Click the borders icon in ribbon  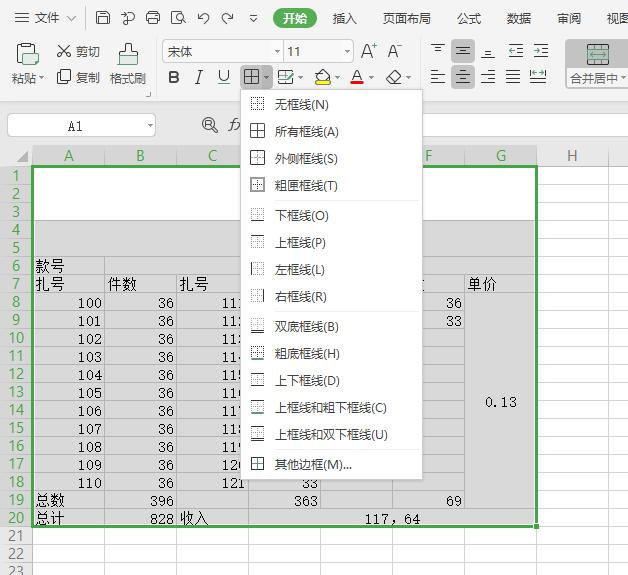[252, 76]
